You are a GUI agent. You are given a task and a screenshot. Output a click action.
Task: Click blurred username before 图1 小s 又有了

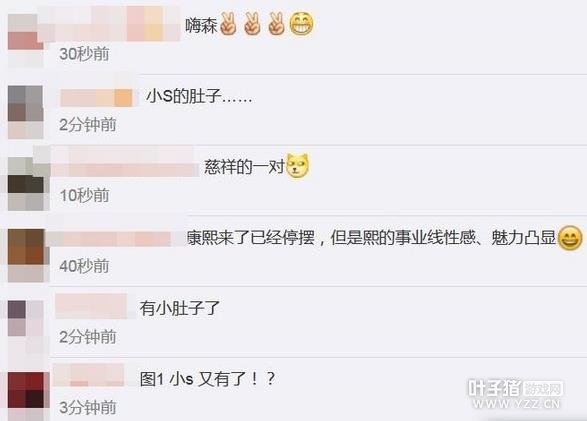tap(88, 375)
